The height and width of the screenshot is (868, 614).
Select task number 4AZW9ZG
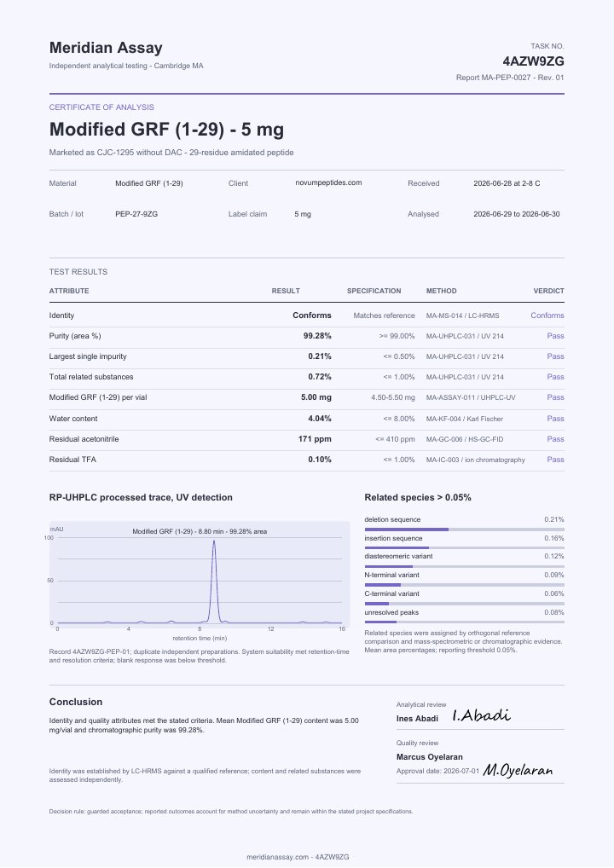[x=533, y=61]
